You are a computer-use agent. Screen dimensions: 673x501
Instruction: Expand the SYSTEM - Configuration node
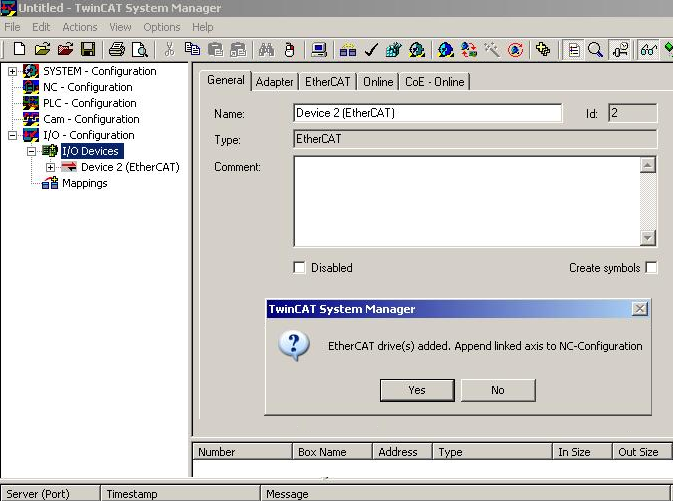pyautogui.click(x=12, y=71)
